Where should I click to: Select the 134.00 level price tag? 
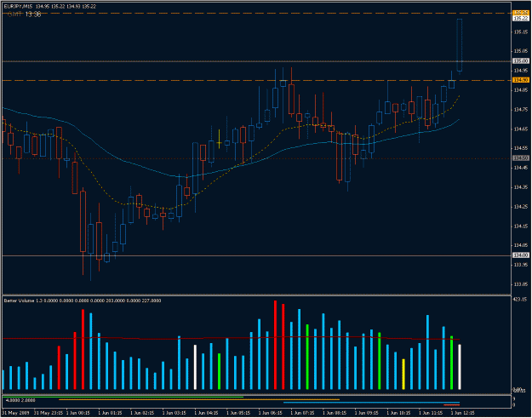[521, 255]
